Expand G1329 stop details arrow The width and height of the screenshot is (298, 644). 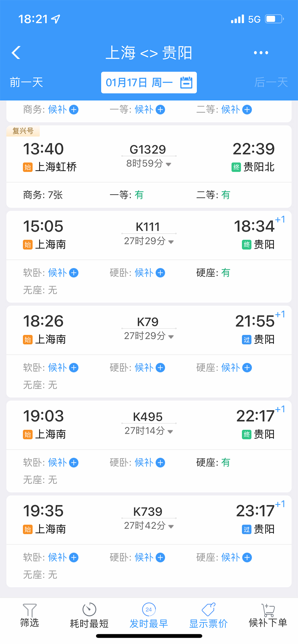point(168,164)
